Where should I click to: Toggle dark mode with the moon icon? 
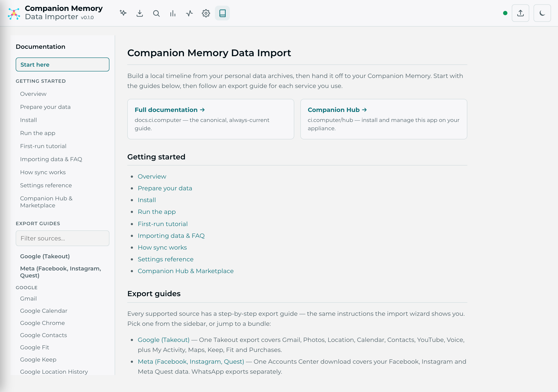click(x=542, y=13)
